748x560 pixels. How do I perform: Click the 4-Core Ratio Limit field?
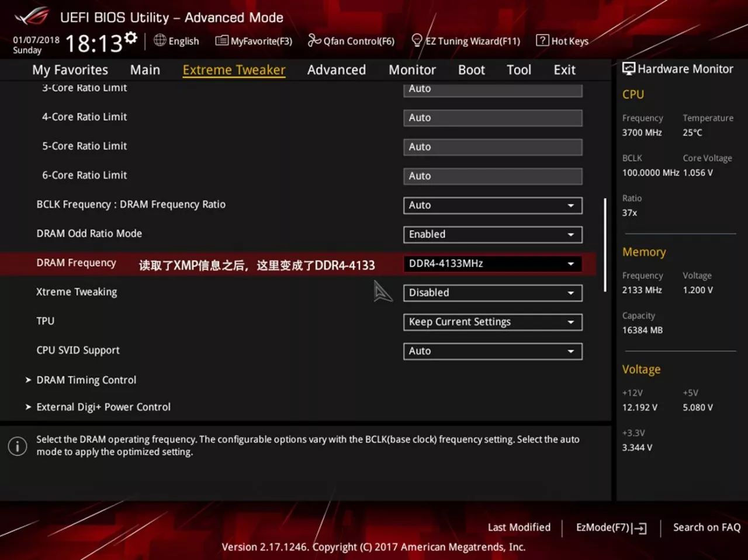[493, 117]
